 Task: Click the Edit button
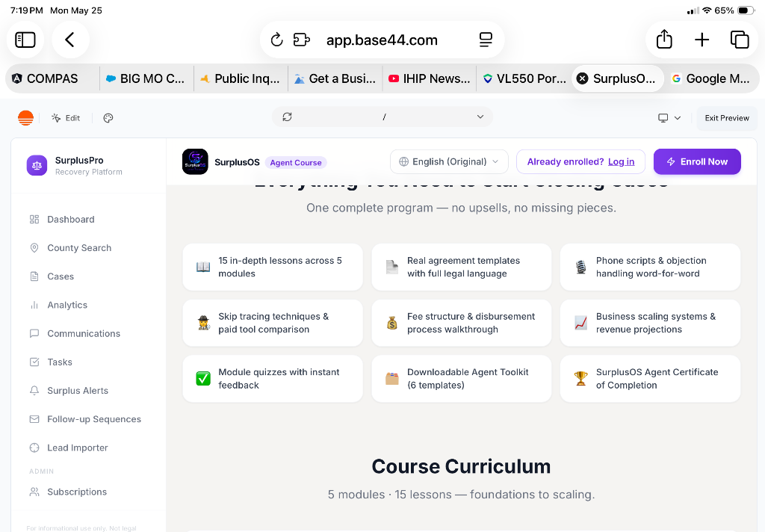coord(66,117)
